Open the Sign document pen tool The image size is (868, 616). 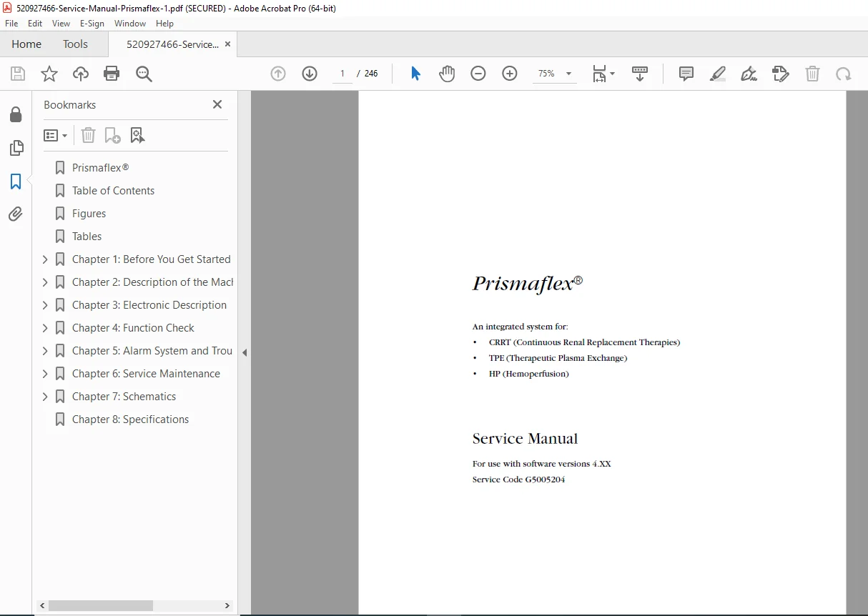749,74
